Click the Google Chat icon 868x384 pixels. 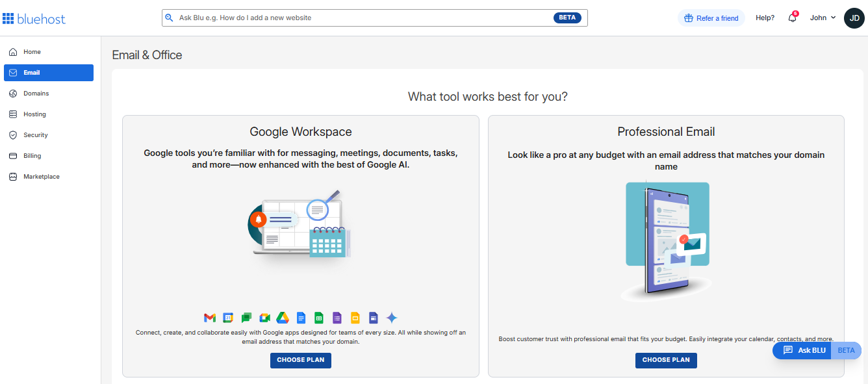click(x=246, y=318)
